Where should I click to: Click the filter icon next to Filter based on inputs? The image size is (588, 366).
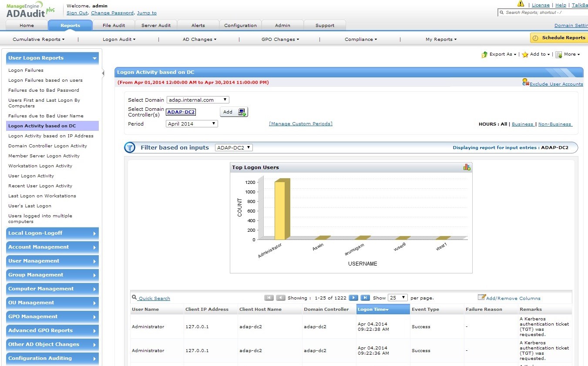point(130,147)
